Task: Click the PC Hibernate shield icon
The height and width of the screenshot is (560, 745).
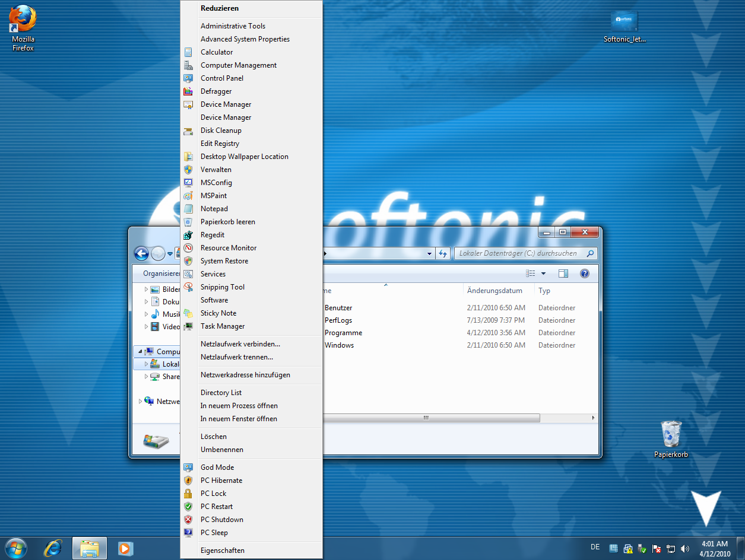Action: tap(188, 481)
